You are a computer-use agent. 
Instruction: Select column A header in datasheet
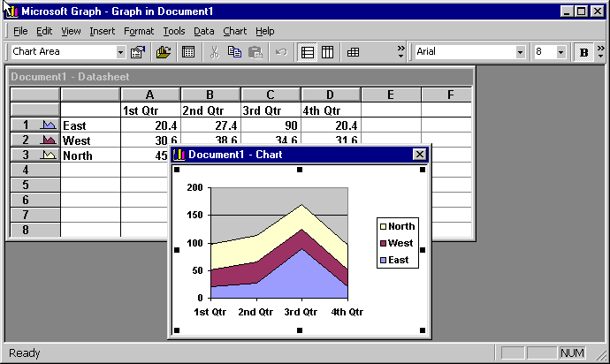[x=150, y=95]
